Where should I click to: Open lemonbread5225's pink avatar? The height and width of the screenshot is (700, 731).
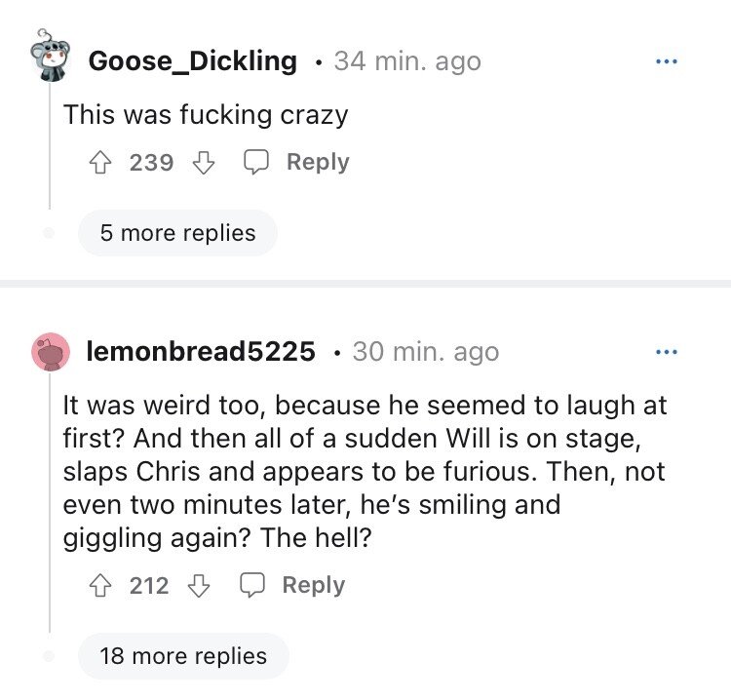pos(50,351)
